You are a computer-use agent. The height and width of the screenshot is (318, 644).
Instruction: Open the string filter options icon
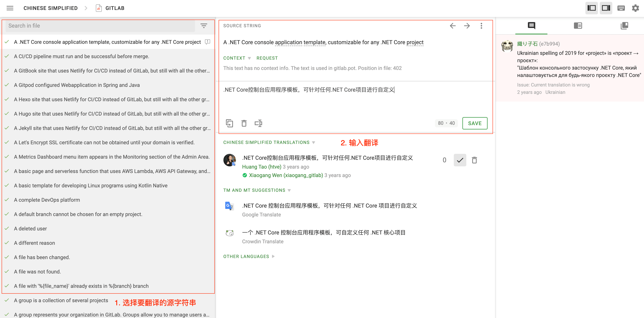coord(204,26)
